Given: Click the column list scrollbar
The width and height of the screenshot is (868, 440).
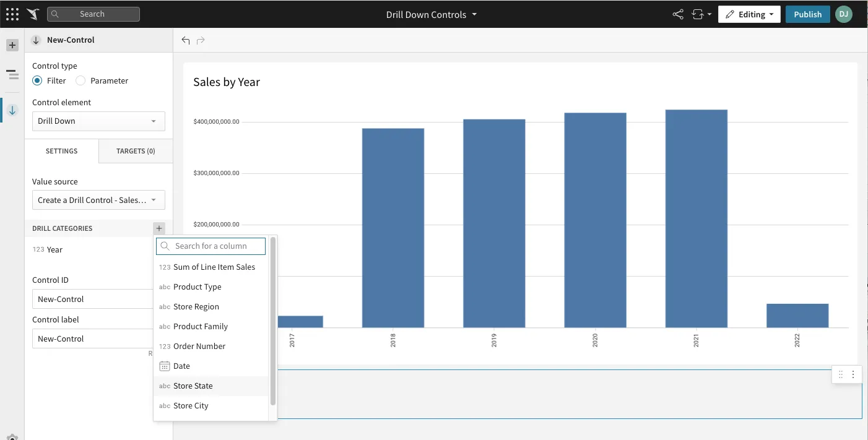Looking at the screenshot, I should coord(273,321).
